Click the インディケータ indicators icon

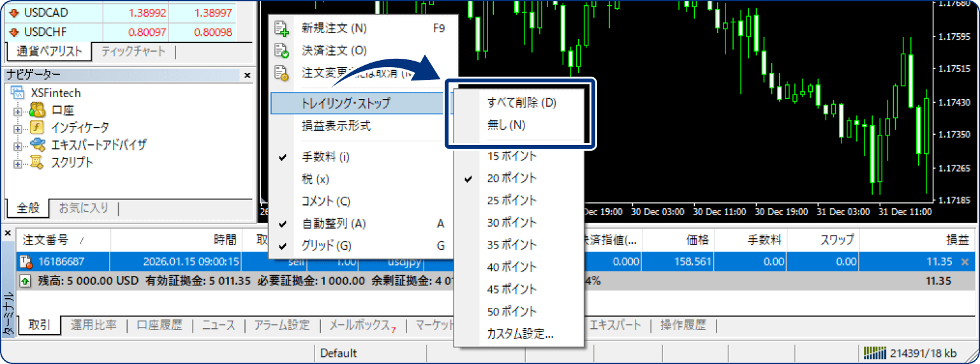coord(37,128)
